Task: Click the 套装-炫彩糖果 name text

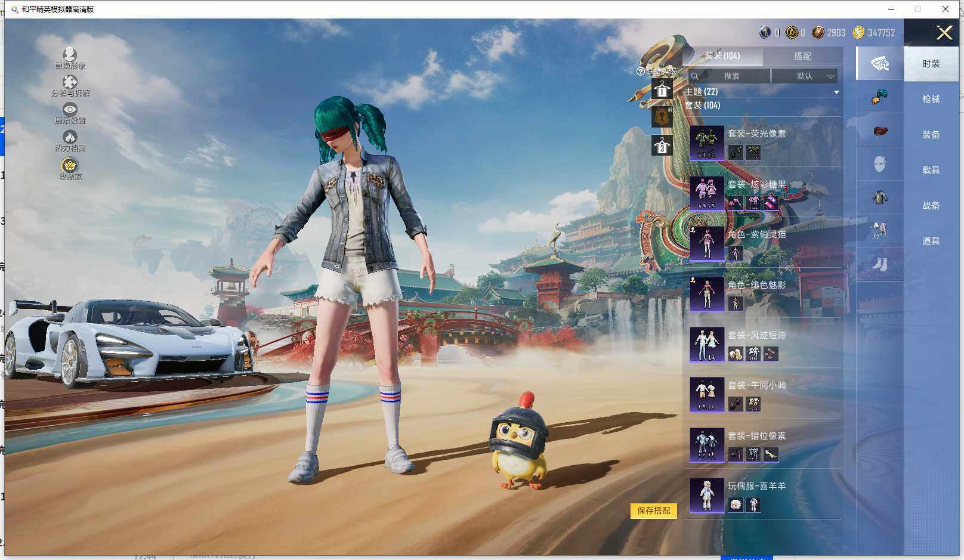Action: coord(757,184)
